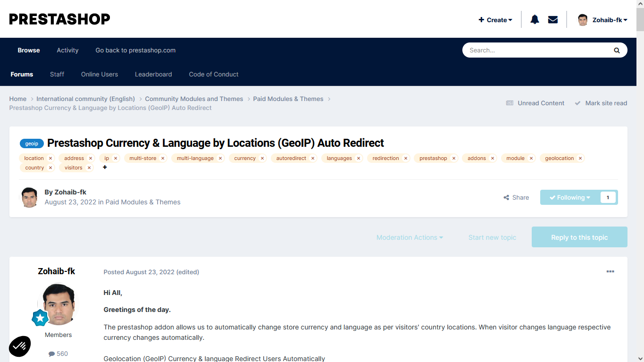Image resolution: width=644 pixels, height=362 pixels.
Task: Remove the 'currency' tag with its x
Action: [x=262, y=159]
